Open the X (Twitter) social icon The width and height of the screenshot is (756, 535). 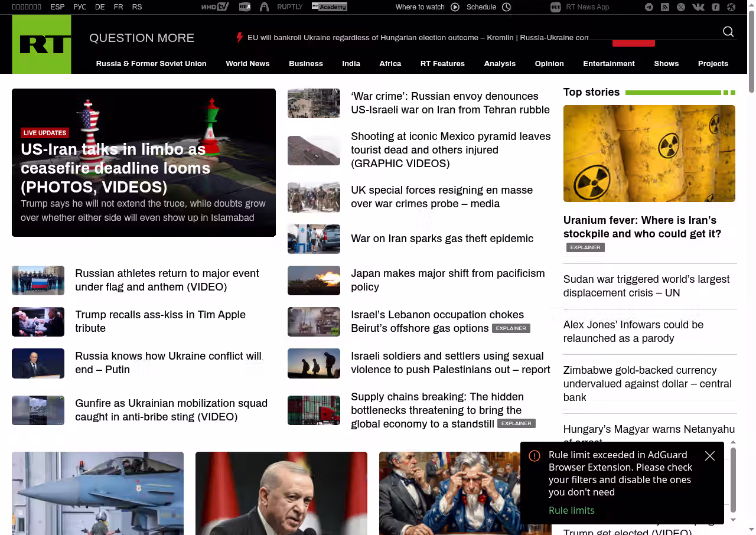click(681, 7)
